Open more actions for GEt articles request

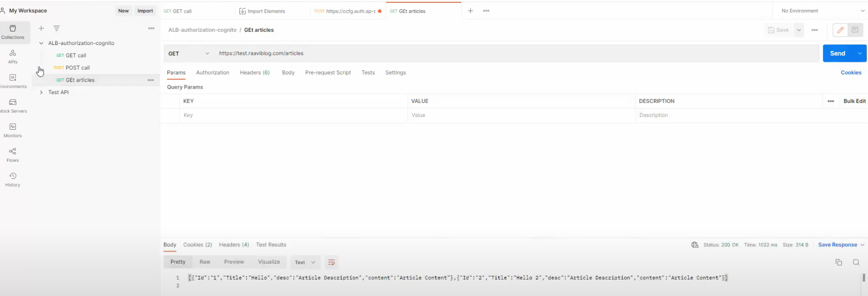click(151, 80)
